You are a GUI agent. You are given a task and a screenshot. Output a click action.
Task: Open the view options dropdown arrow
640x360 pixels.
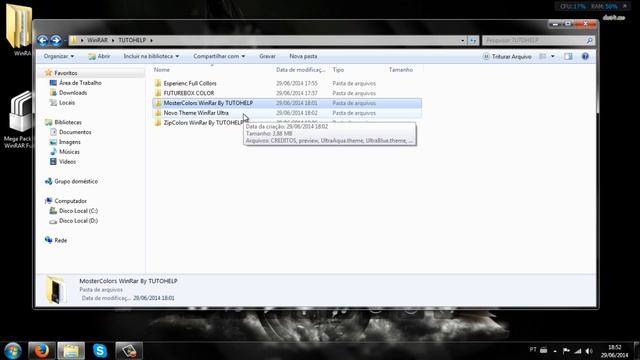pos(553,56)
